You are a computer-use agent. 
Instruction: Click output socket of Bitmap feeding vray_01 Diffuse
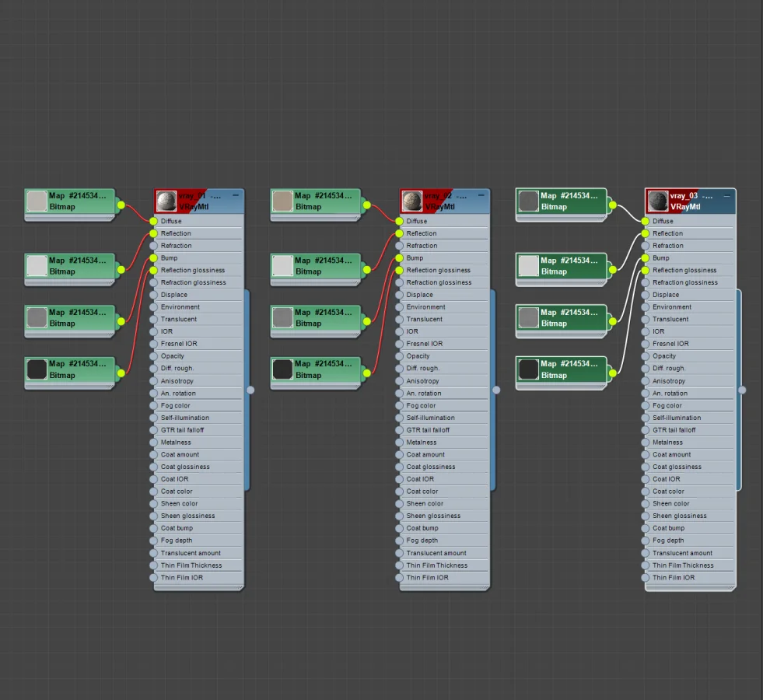pyautogui.click(x=121, y=205)
